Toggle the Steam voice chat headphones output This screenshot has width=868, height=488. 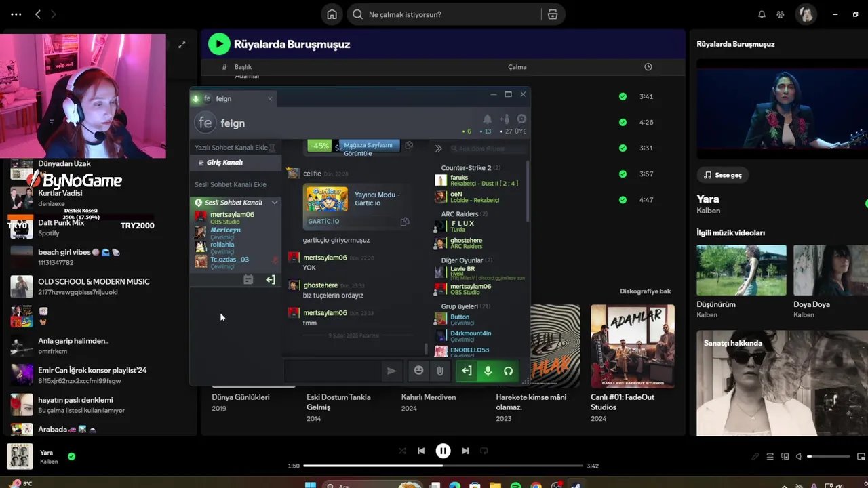pyautogui.click(x=508, y=371)
